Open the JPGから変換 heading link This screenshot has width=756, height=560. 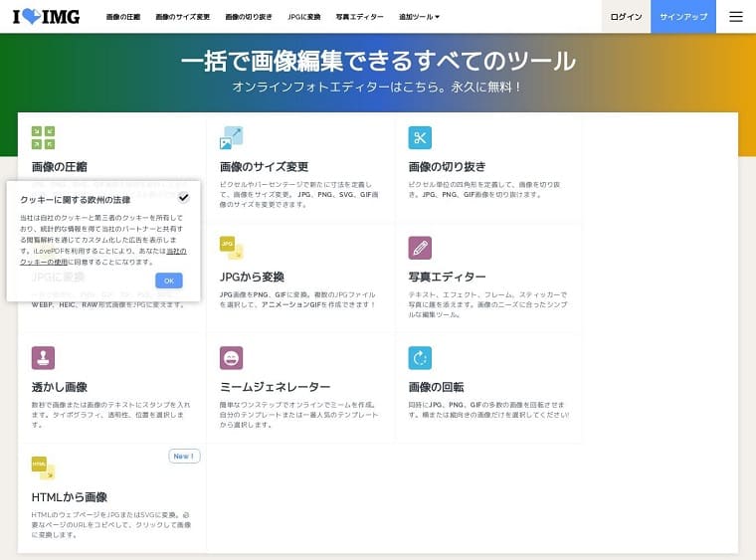pyautogui.click(x=252, y=278)
